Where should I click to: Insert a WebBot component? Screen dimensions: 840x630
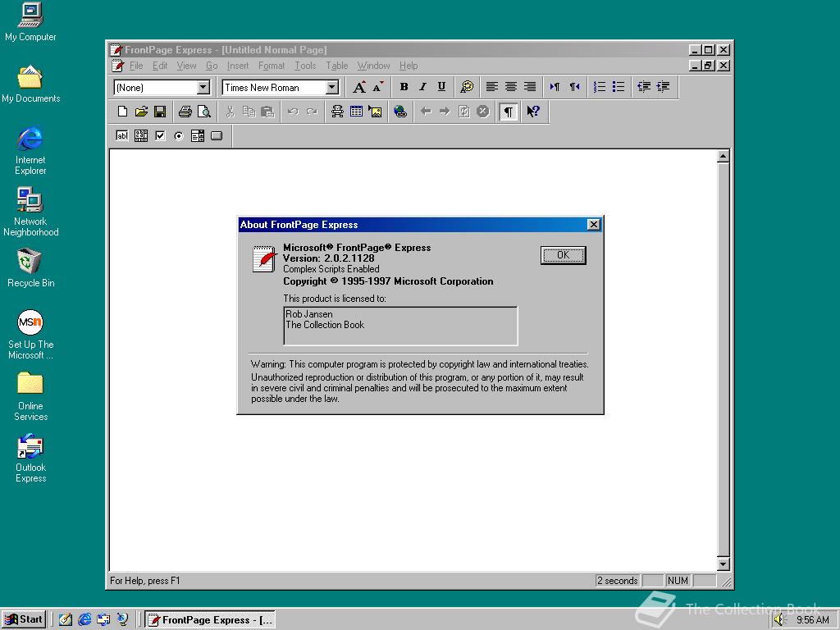coord(337,112)
